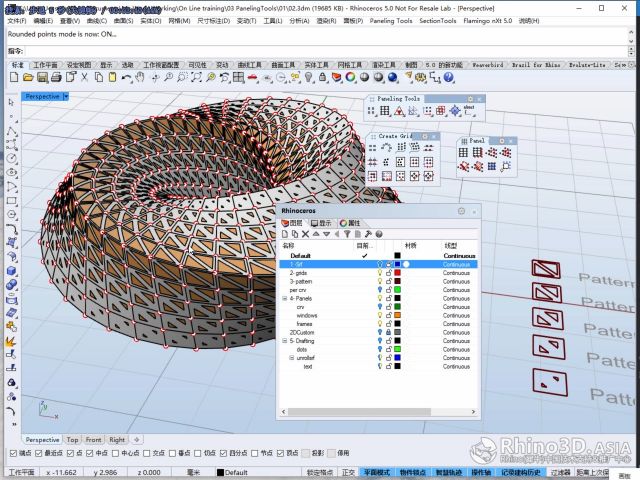Click the Move layer up triangle icon

(x=316, y=234)
